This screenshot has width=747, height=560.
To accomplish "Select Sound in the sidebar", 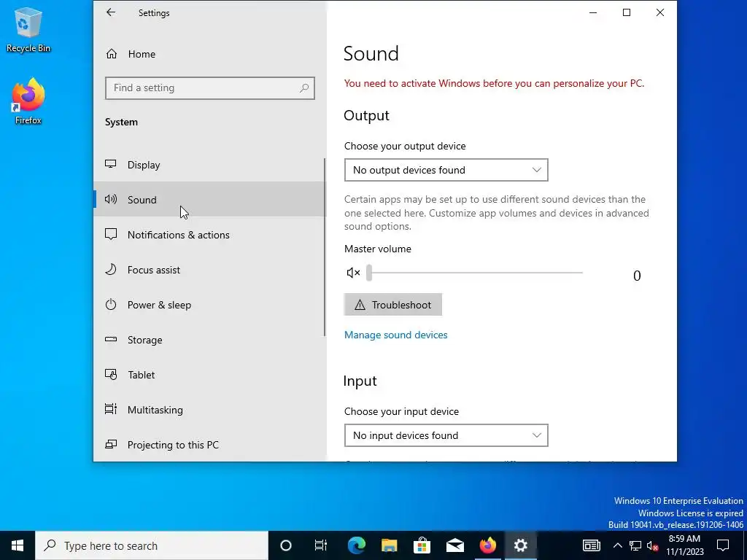I will point(209,200).
